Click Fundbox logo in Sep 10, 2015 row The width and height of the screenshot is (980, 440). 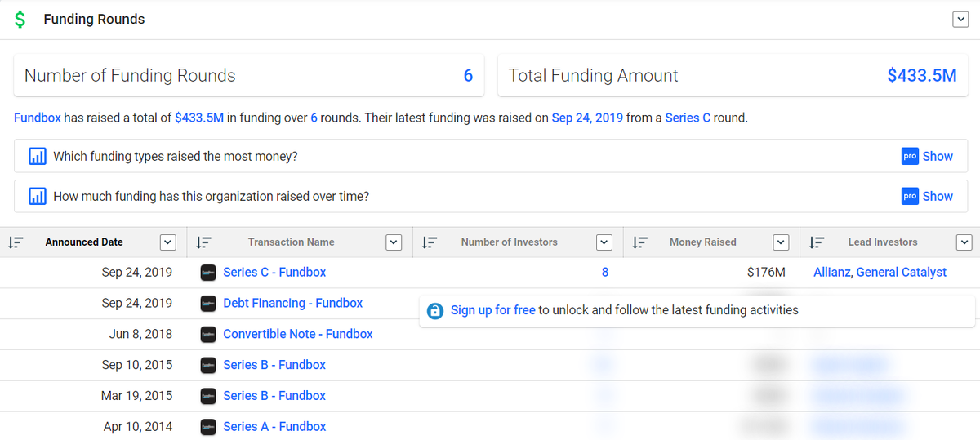pos(208,365)
